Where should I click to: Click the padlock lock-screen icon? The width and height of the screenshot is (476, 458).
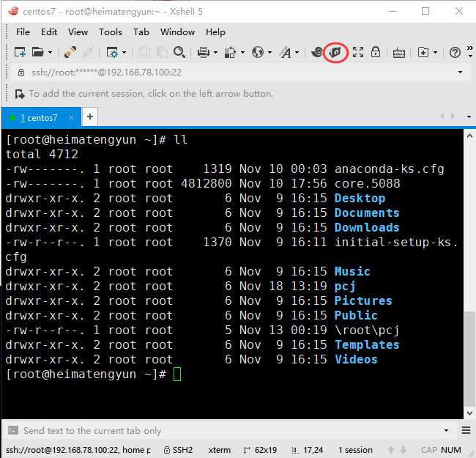coord(376,52)
